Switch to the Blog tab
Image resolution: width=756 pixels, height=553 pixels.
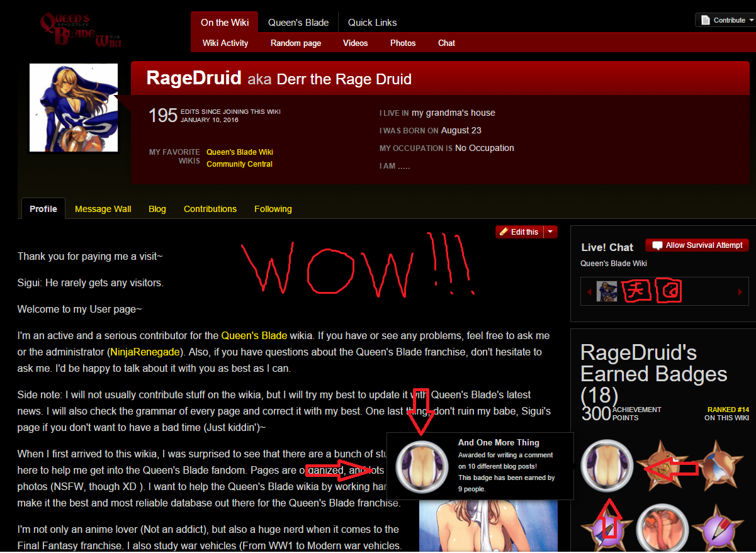(x=157, y=209)
